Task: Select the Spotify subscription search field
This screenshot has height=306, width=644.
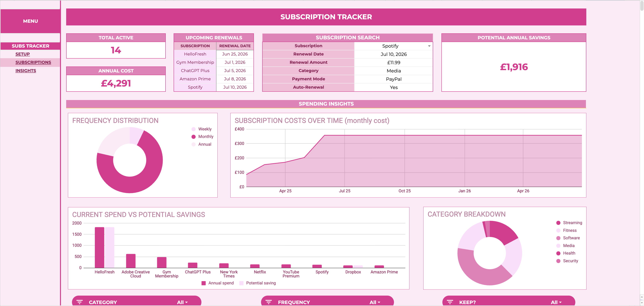Action: [x=394, y=46]
